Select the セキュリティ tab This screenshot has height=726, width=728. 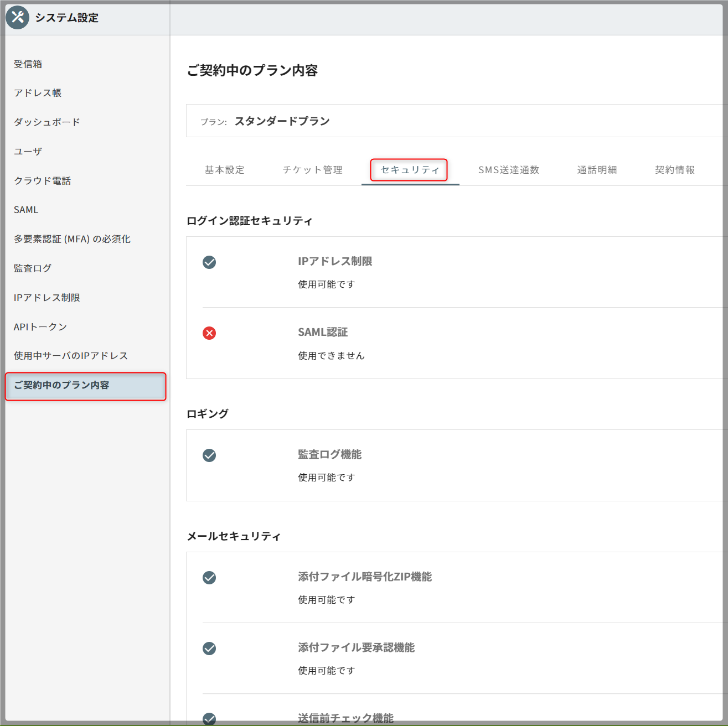coord(410,170)
